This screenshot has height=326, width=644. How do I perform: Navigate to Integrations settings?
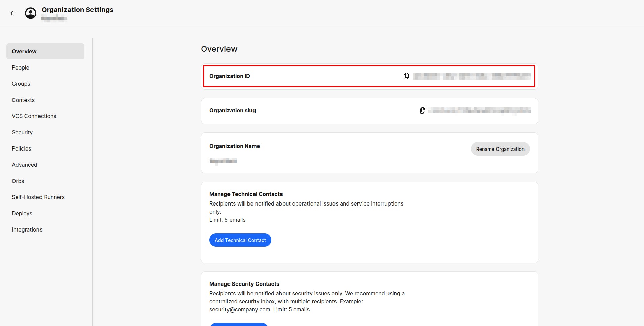tap(27, 229)
